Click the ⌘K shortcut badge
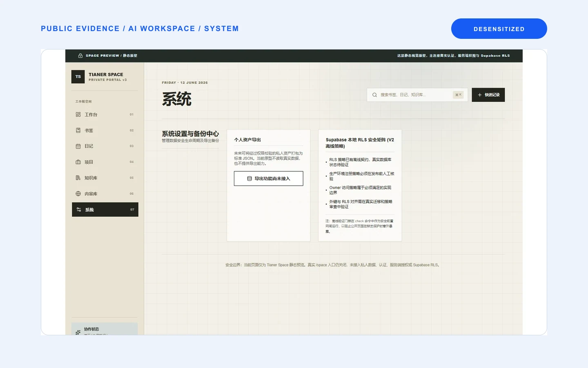 point(458,95)
